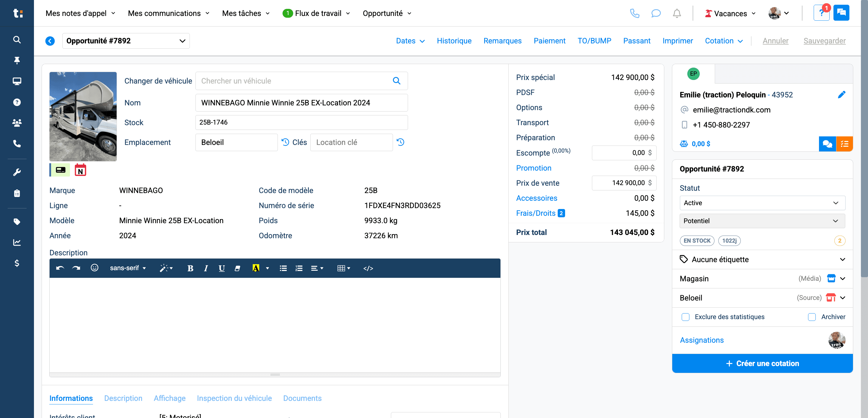Image resolution: width=868 pixels, height=418 pixels.
Task: Open Flux de travail menu
Action: (x=316, y=14)
